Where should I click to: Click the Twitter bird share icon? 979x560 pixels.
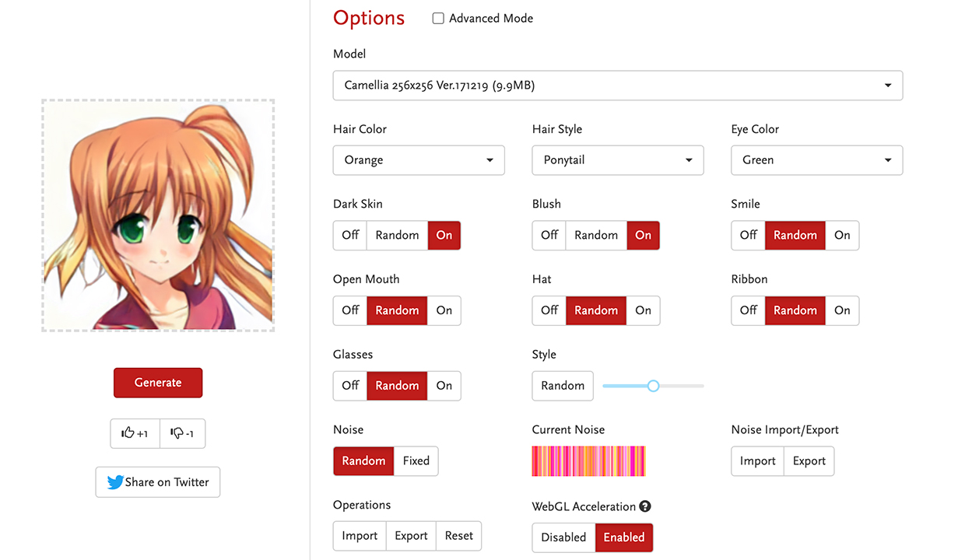[115, 482]
